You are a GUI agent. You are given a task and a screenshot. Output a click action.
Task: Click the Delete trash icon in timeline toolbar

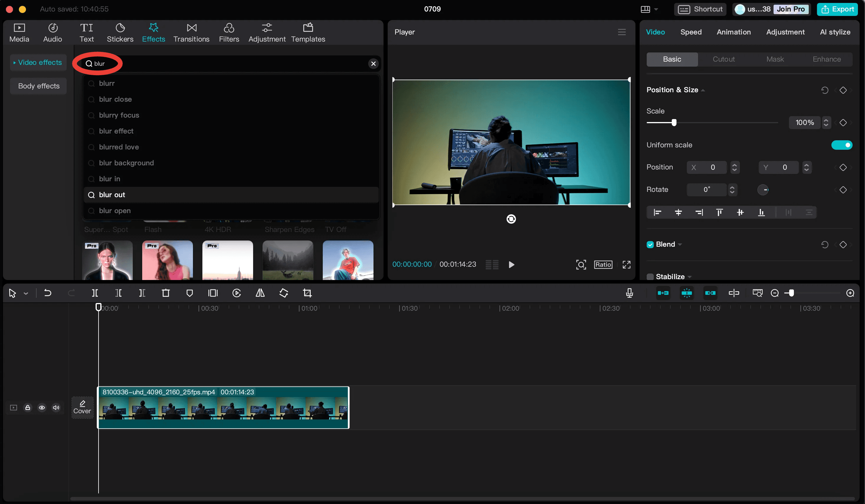tap(166, 293)
